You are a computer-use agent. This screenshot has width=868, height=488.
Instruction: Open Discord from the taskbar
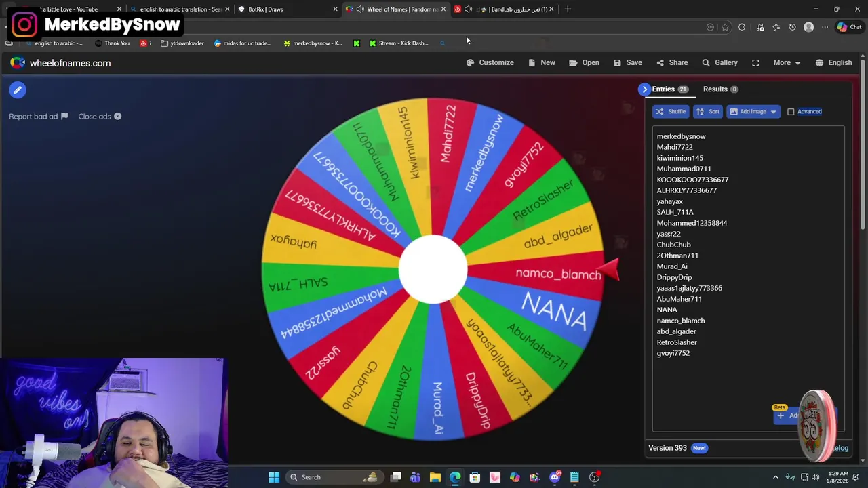tap(555, 477)
